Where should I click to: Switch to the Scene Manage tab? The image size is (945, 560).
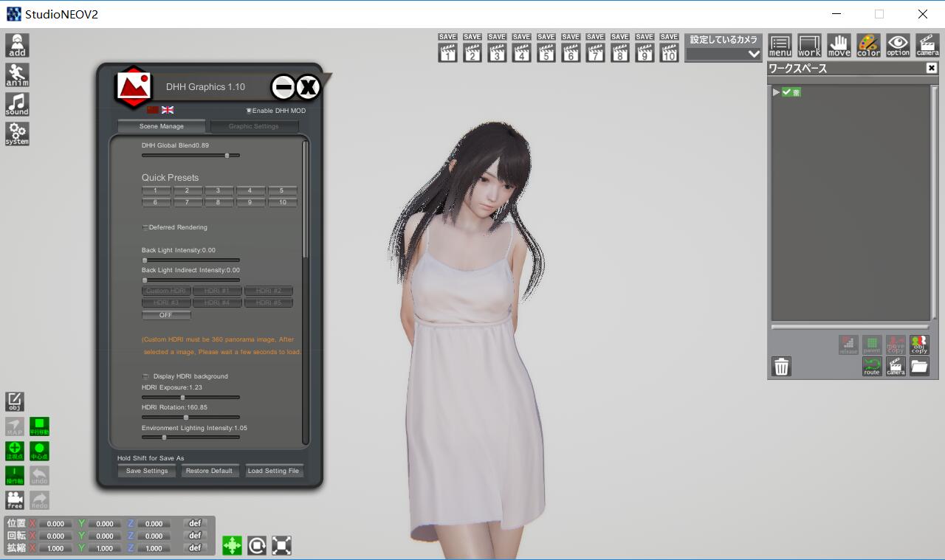[x=162, y=126]
